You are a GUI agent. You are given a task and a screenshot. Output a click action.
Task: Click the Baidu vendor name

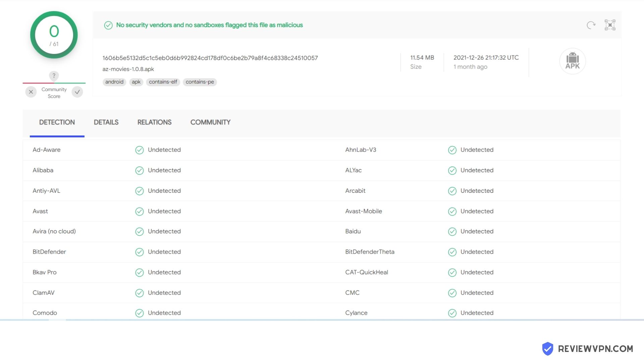click(x=353, y=231)
